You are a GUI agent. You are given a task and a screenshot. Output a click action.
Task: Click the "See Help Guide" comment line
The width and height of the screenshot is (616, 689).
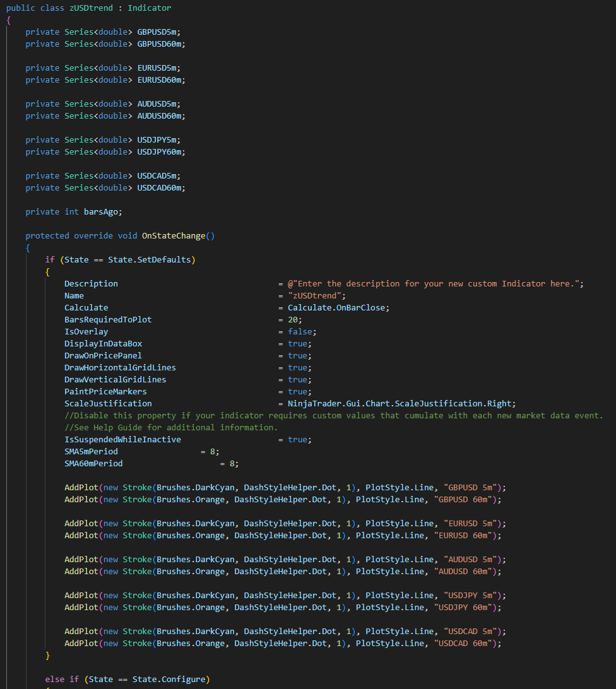170,427
